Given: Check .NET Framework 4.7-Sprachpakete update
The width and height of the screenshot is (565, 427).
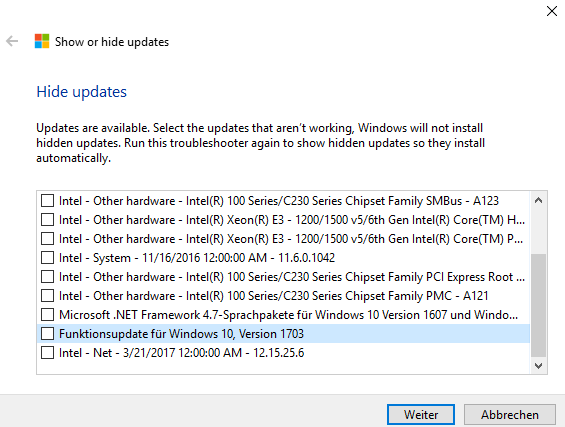Looking at the screenshot, I should 47,315.
